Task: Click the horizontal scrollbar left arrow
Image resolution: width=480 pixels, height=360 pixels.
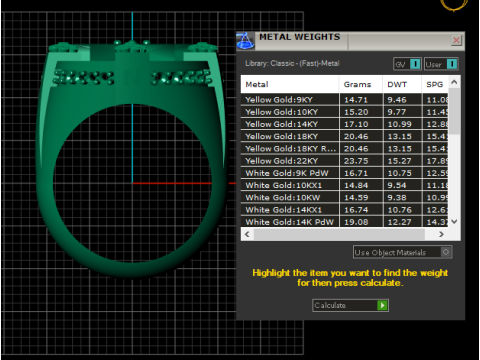Action: click(x=247, y=234)
